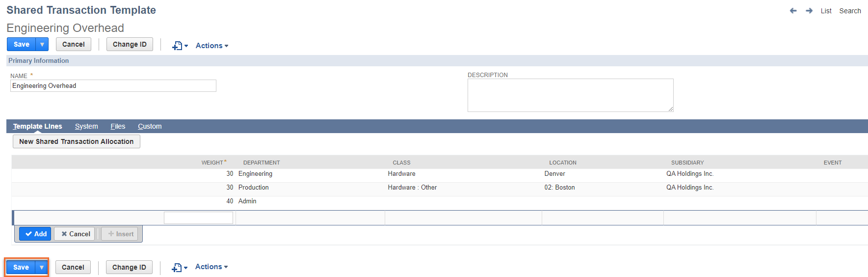Viewport: 868px width, 277px height.
Task: Expand the top Actions menu
Action: click(x=211, y=46)
